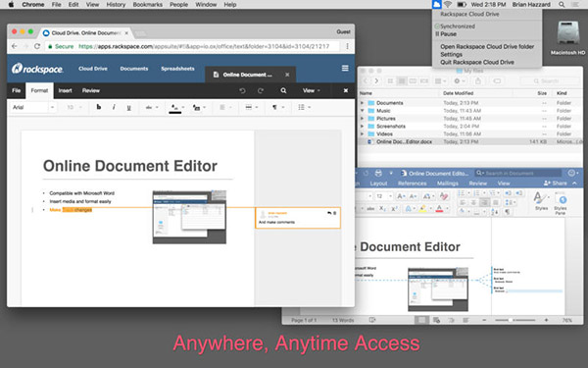Click the Chrome address bar URL
Viewport: 588px width, 368px height.
(204, 46)
